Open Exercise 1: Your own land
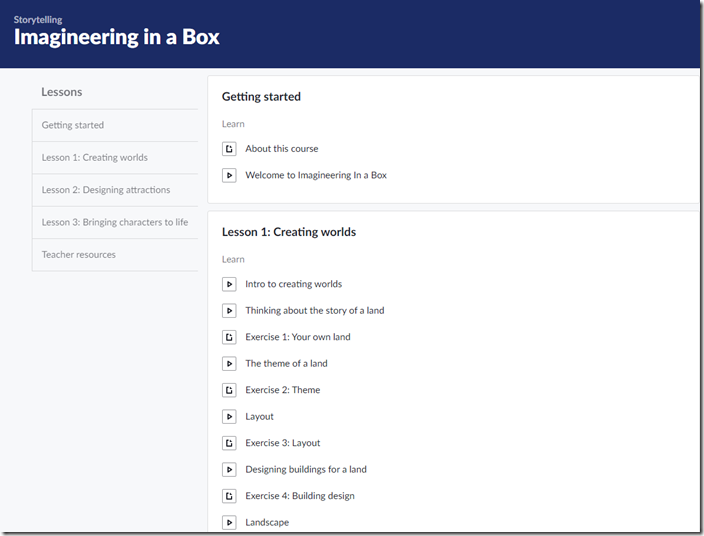The image size is (704, 536). pos(298,337)
